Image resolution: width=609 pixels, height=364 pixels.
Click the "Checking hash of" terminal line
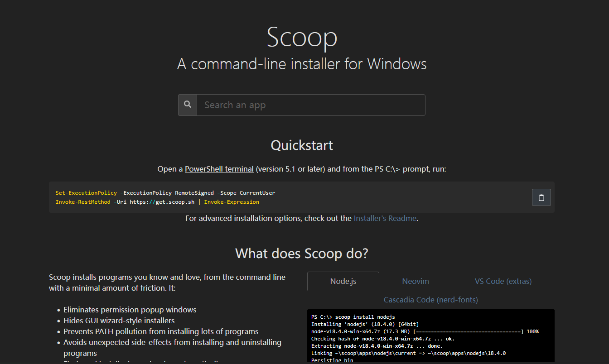tap(383, 339)
